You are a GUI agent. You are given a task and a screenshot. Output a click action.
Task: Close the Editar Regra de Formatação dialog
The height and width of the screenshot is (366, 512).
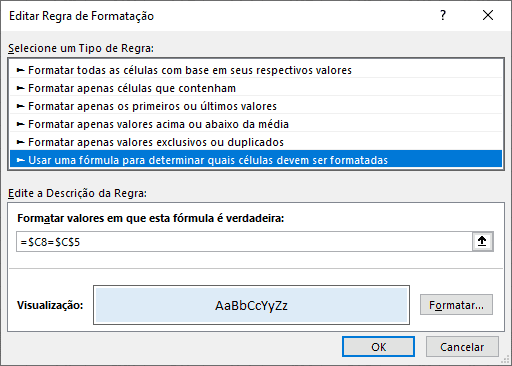pyautogui.click(x=488, y=15)
